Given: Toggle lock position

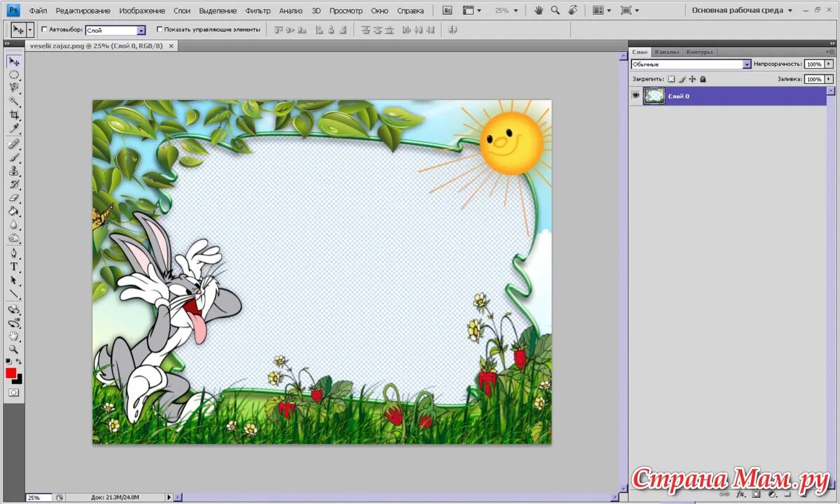Looking at the screenshot, I should click(692, 79).
